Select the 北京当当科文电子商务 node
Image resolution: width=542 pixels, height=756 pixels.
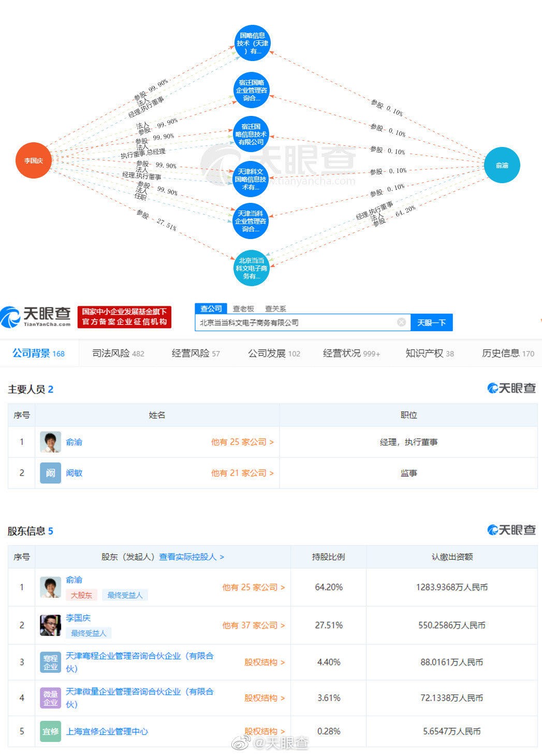click(x=252, y=268)
